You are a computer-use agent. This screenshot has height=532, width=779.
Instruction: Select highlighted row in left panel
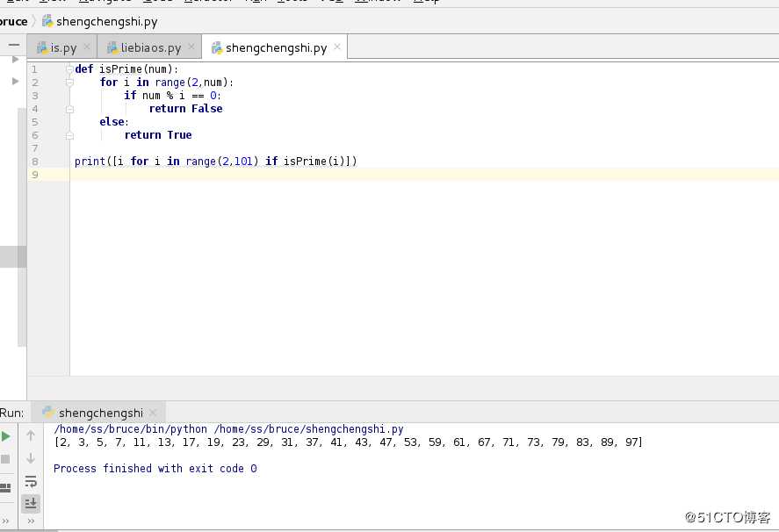pos(13,257)
